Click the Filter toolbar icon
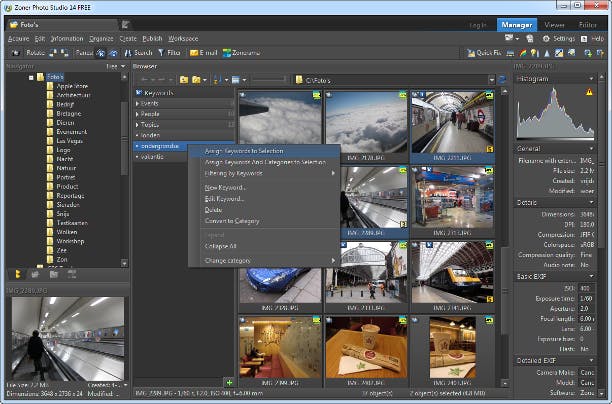 point(168,52)
